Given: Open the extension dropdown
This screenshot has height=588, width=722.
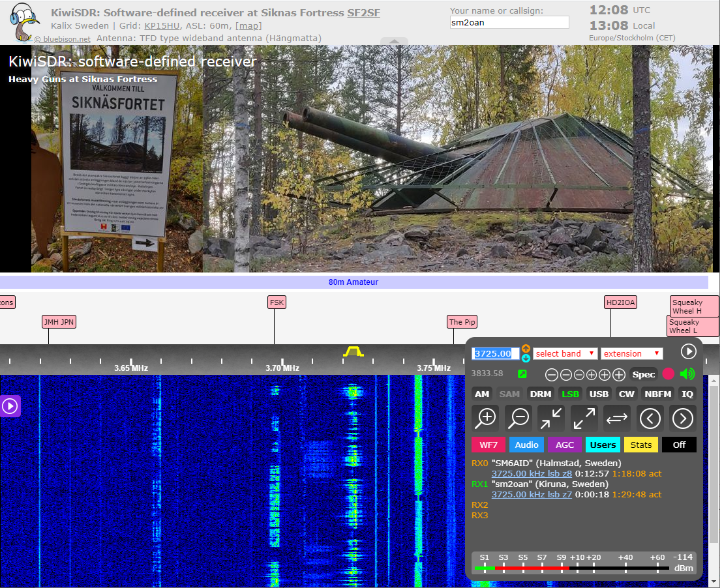Looking at the screenshot, I should pyautogui.click(x=632, y=353).
